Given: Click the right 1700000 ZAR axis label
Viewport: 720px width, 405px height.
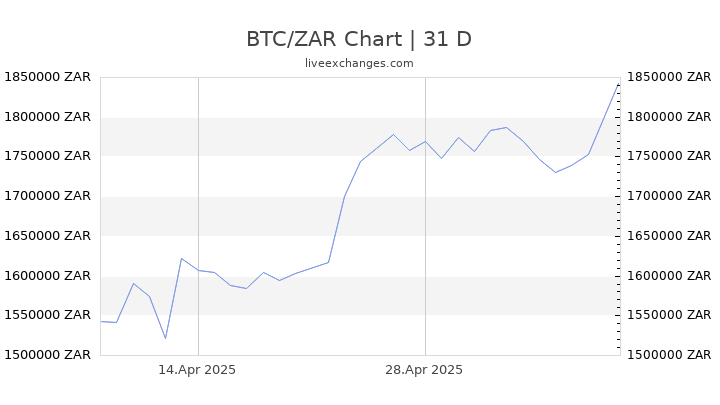Looking at the screenshot, I should [669, 196].
